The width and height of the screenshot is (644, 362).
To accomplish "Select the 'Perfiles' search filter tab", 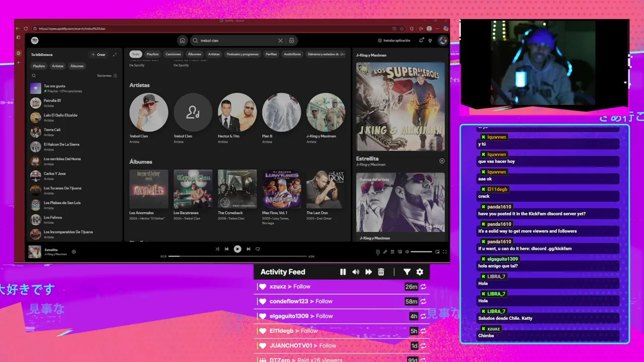I will (x=271, y=54).
